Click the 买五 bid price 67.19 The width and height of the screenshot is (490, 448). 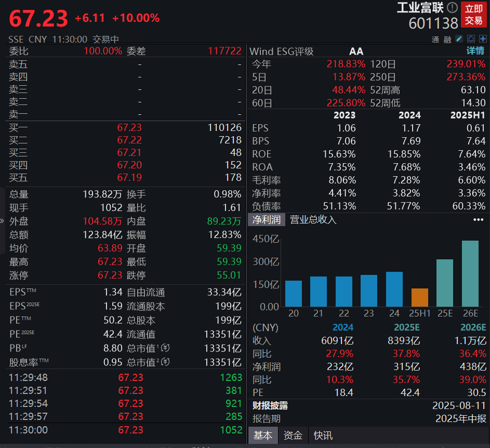point(129,178)
